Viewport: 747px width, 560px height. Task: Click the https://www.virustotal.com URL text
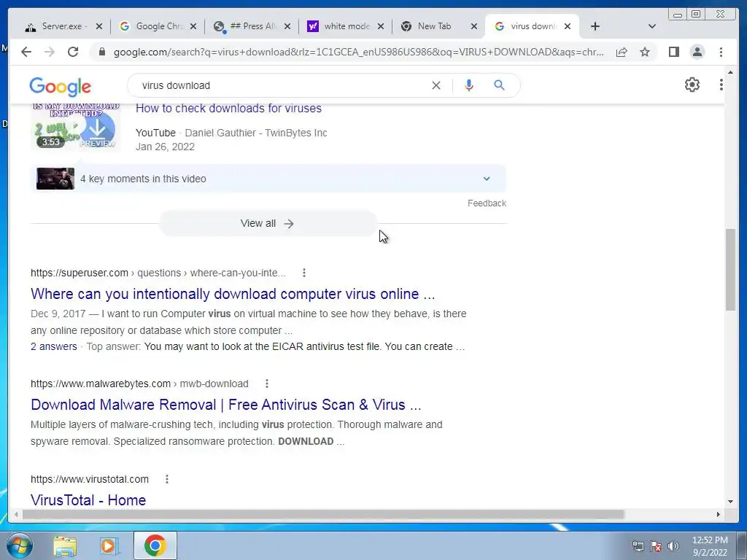coord(90,479)
